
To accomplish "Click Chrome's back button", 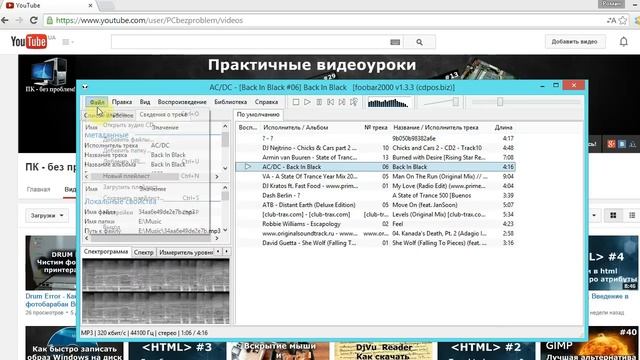I will (5, 20).
